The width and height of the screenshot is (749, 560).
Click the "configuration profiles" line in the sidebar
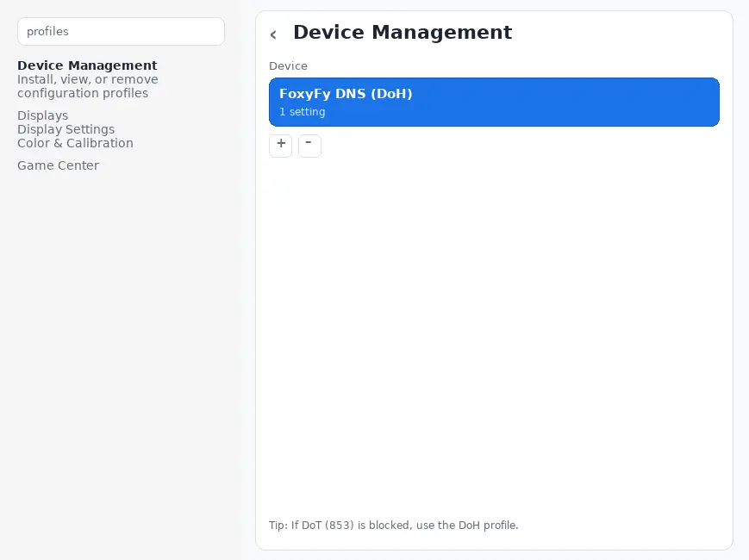click(x=82, y=93)
